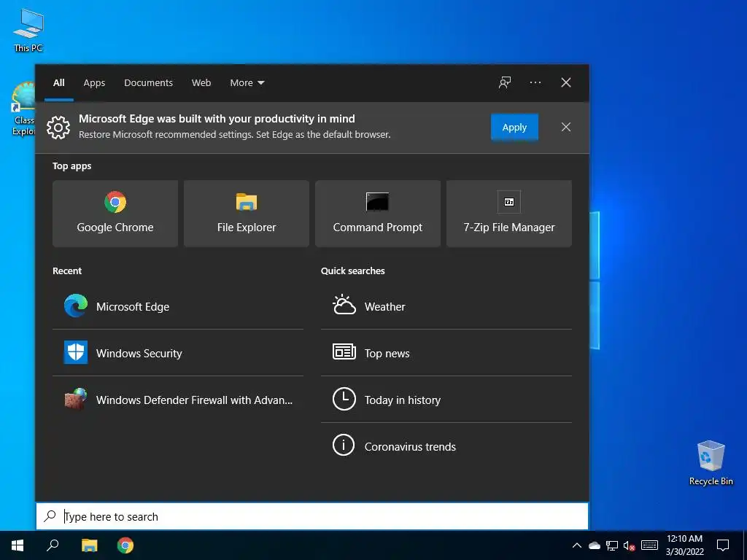Launch Command Prompt from Top apps
747x560 pixels.
[378, 214]
